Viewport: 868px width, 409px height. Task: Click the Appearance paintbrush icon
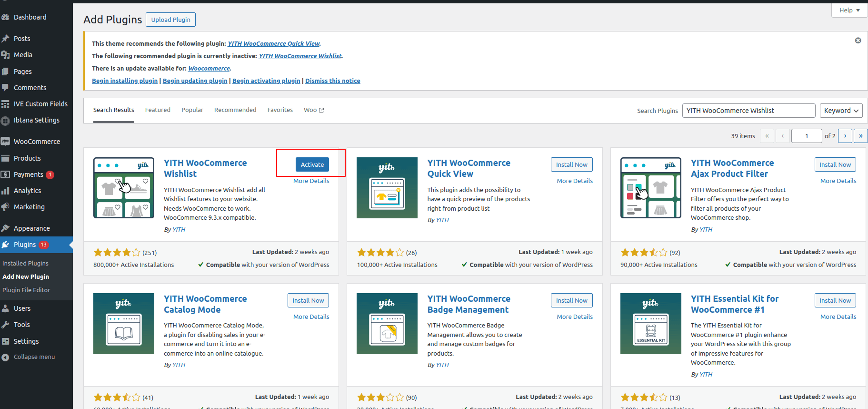pyautogui.click(x=5, y=228)
